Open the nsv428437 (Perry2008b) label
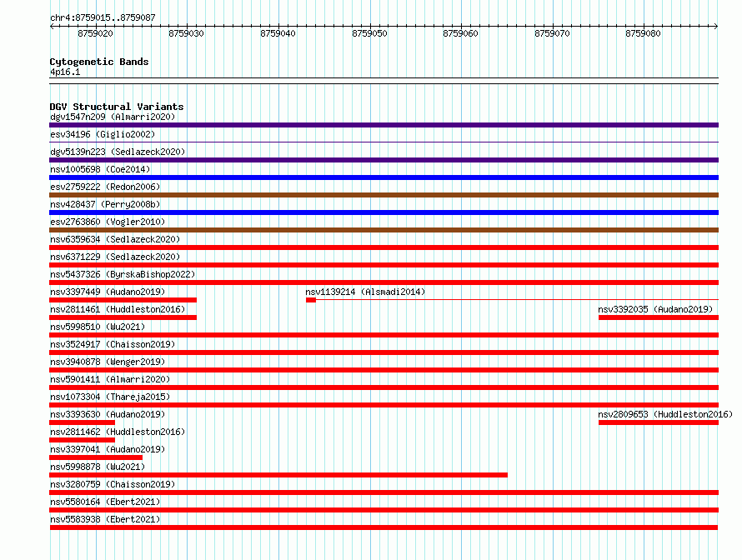This screenshot has width=742, height=560. coord(105,204)
